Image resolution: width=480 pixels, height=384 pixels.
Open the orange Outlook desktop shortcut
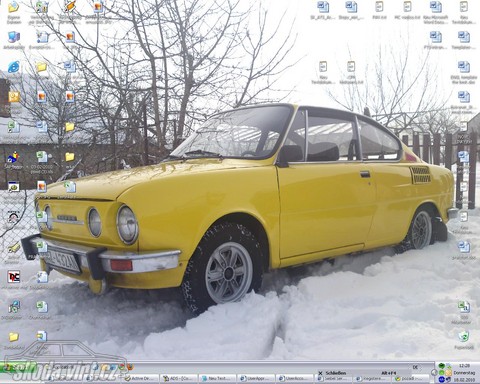[x=14, y=97]
